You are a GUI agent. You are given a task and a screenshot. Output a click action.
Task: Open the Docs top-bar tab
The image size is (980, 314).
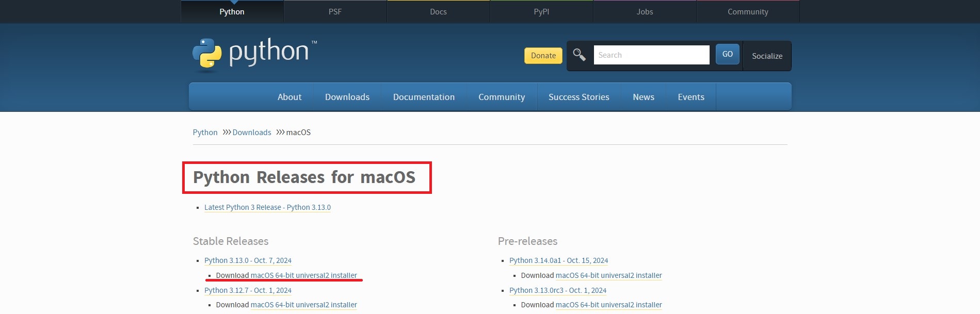[x=438, y=11]
